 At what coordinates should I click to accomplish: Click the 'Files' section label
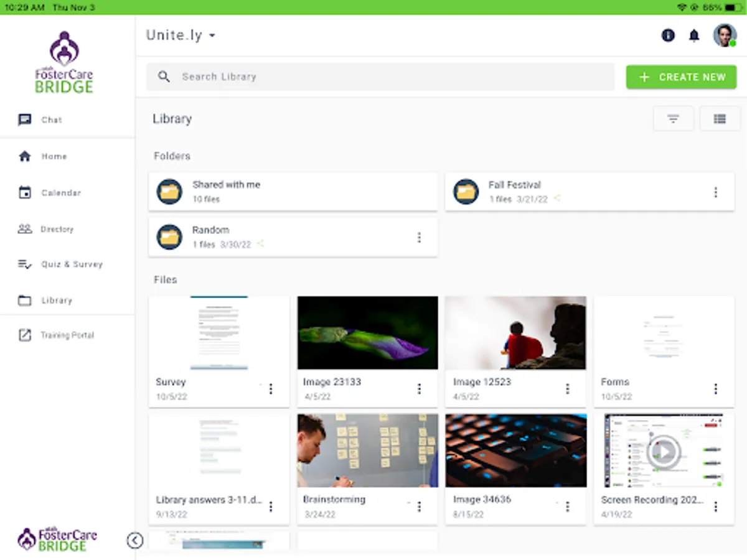pos(166,279)
